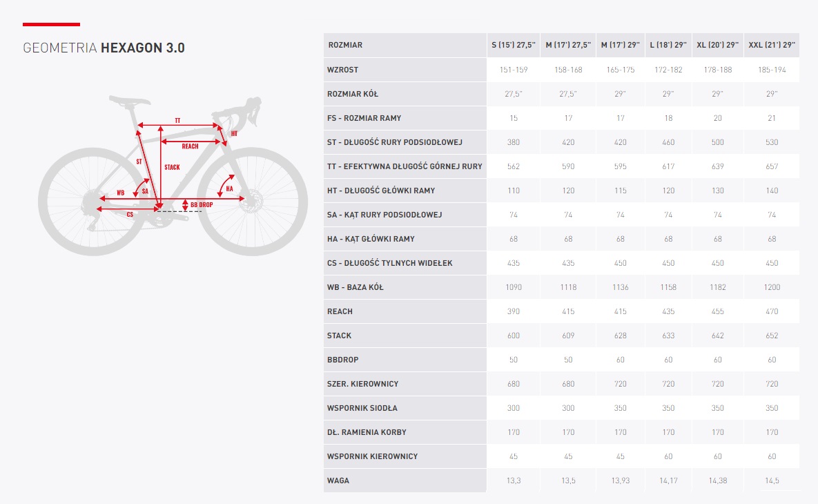Click the SZER. KIEROWNICY row label

coord(362,384)
